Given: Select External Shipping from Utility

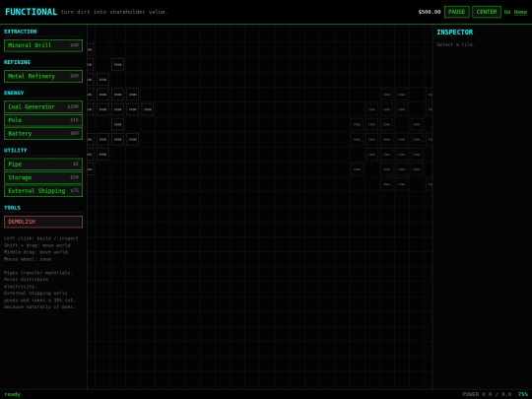Looking at the screenshot, I should click(43, 191).
